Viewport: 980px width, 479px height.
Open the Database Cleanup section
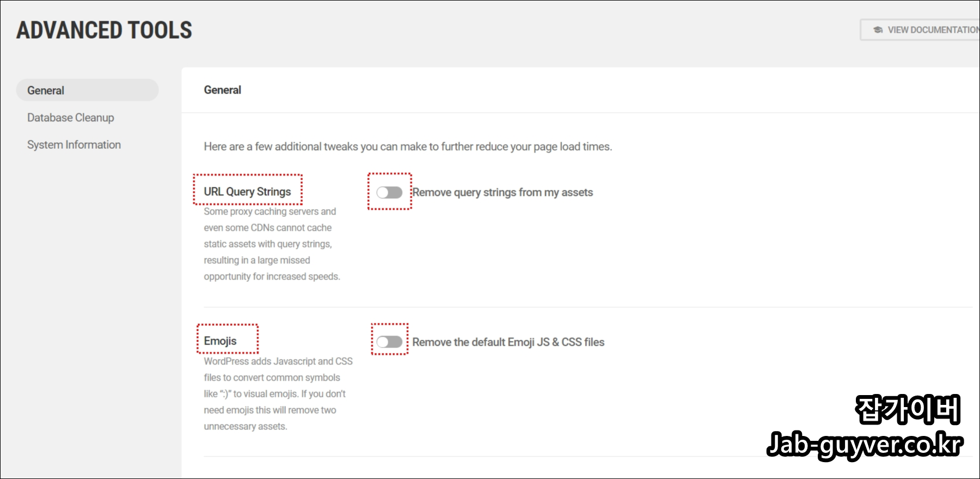tap(71, 118)
